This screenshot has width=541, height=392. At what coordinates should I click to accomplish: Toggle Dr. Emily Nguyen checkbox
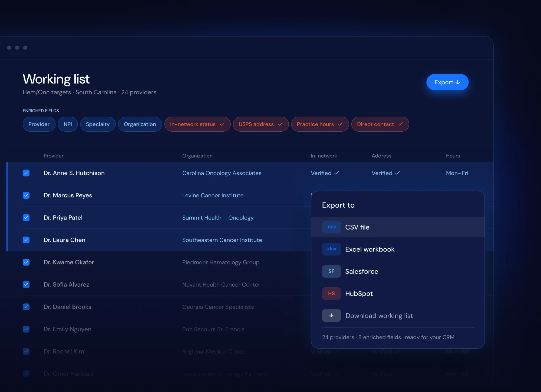(26, 329)
